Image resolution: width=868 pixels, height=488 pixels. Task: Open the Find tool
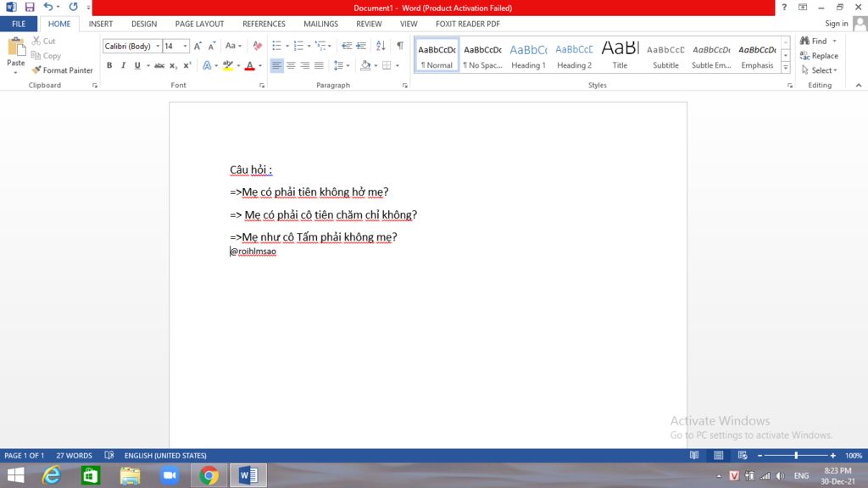pos(814,41)
